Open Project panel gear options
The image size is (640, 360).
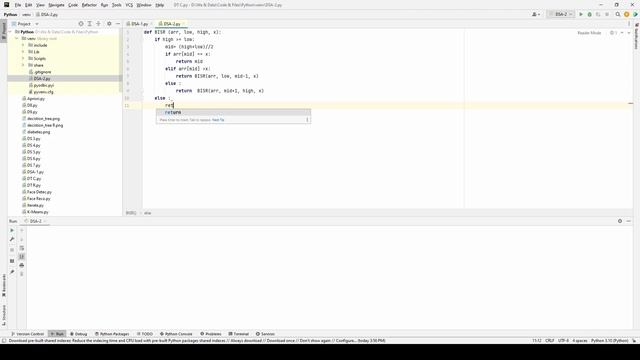click(x=109, y=24)
